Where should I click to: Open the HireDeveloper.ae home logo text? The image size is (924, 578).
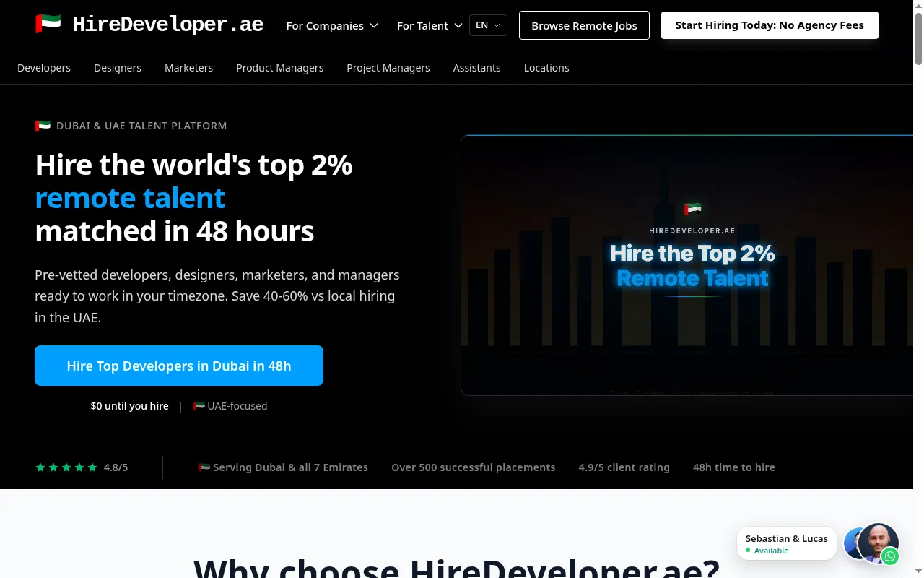(x=168, y=25)
